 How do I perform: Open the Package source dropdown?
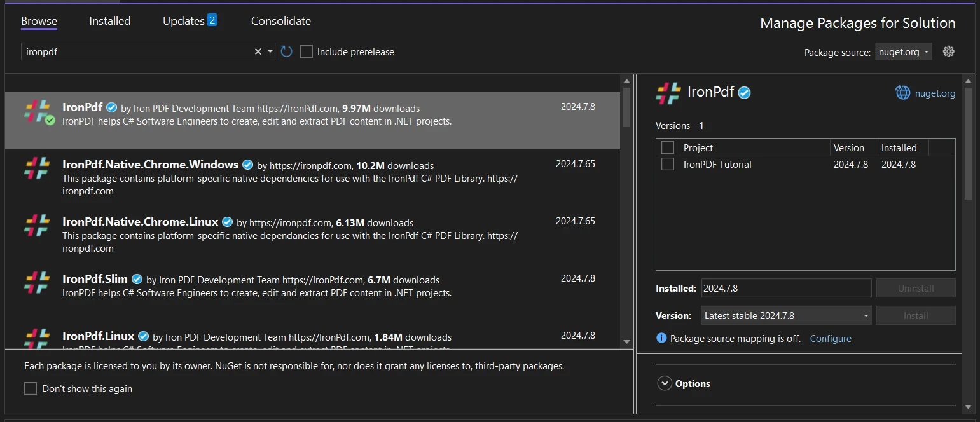coord(903,51)
